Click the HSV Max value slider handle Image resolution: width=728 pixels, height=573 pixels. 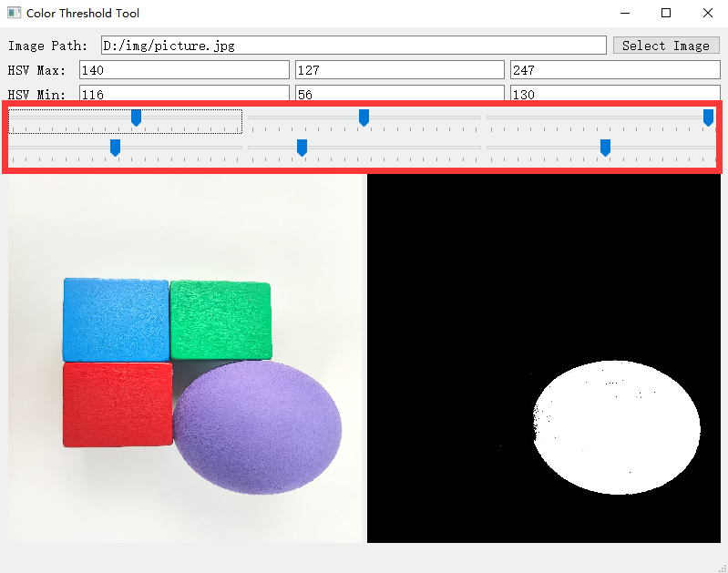coord(708,118)
